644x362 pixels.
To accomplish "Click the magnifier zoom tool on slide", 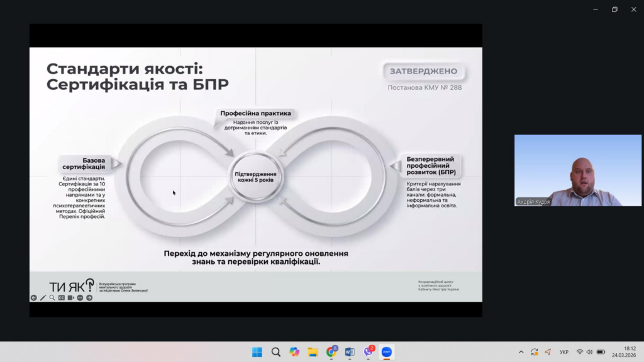I will click(52, 298).
